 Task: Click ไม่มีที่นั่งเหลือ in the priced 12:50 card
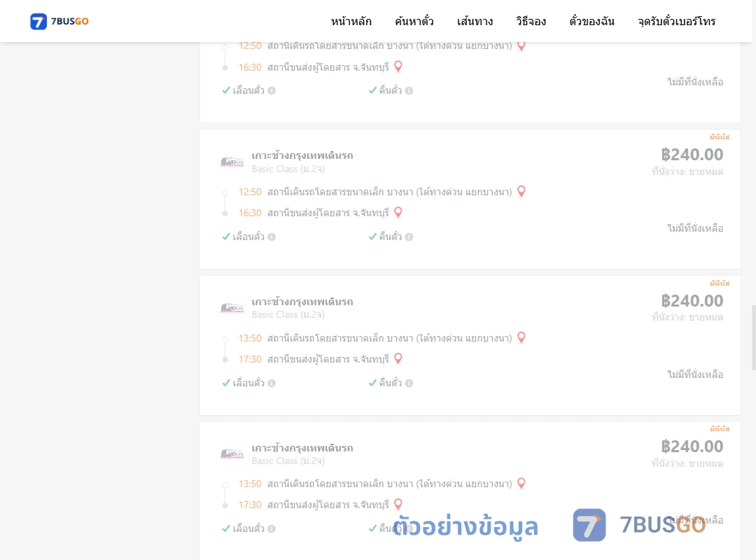pyautogui.click(x=695, y=228)
